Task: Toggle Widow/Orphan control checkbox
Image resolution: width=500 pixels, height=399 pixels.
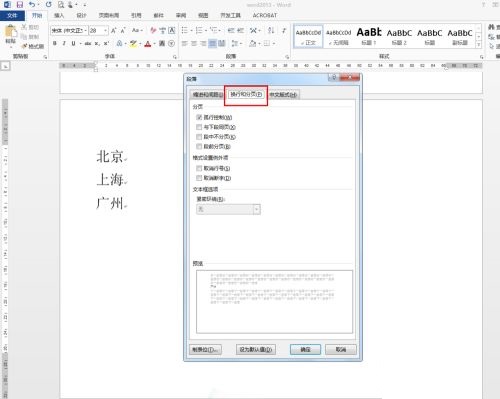Action: [199, 117]
